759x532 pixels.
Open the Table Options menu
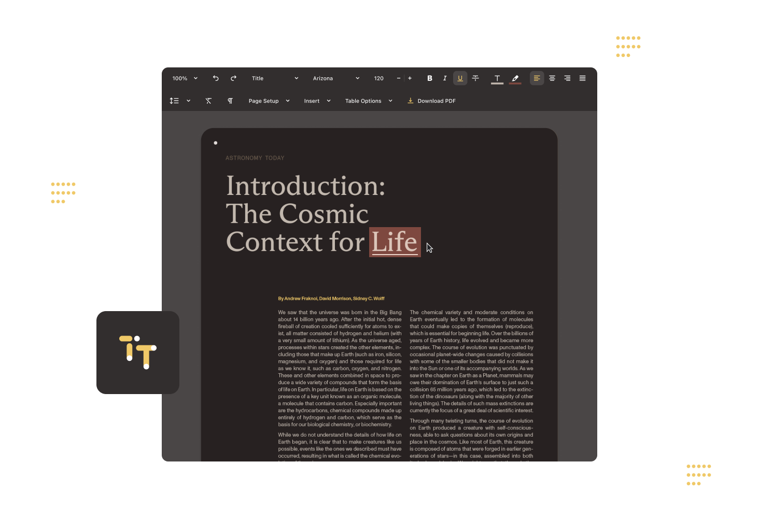(x=369, y=101)
